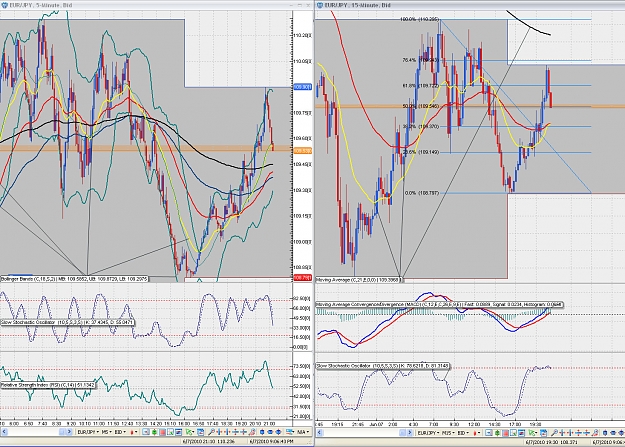Click the green candle icon in 5-minute chart toolbar
The image size is (625, 447).
point(154,432)
